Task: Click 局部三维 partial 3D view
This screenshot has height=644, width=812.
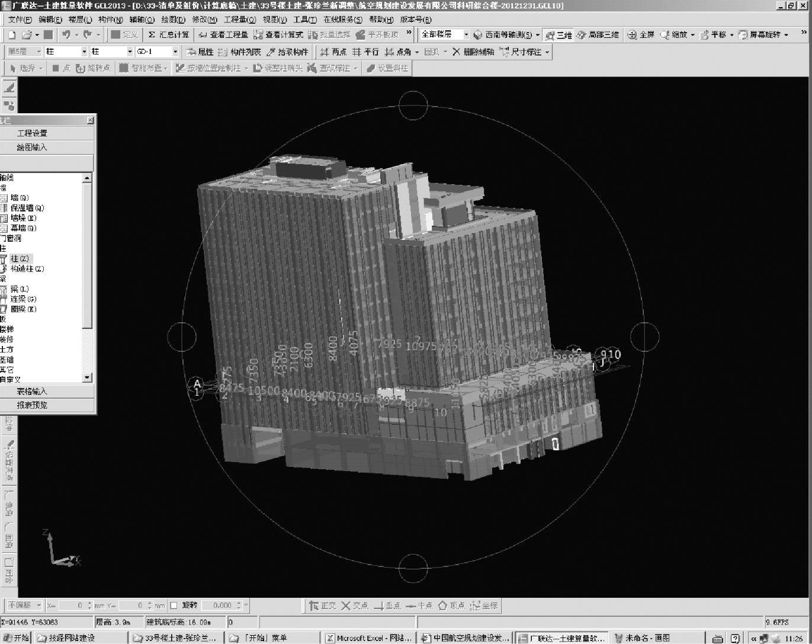Action: click(598, 35)
